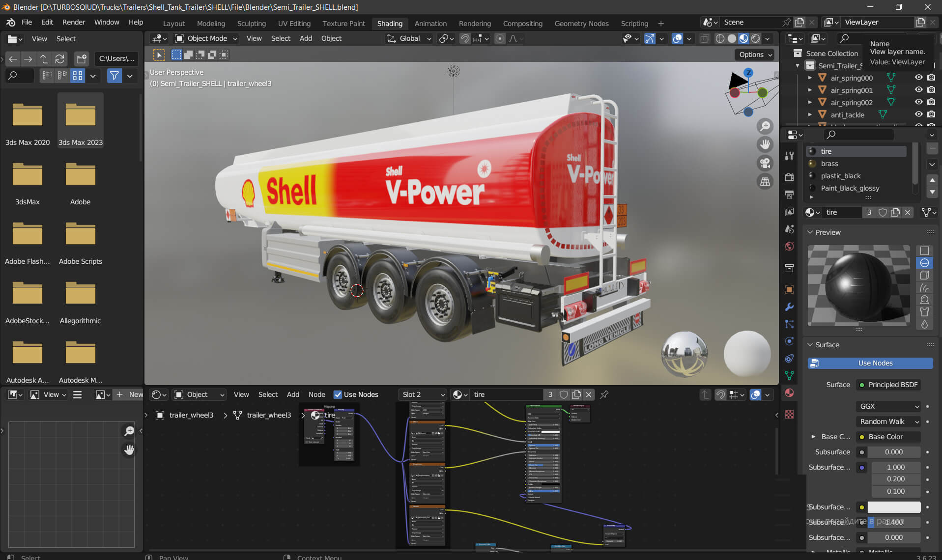Toggle viewport overlays button
This screenshot has width=942, height=560.
(677, 38)
